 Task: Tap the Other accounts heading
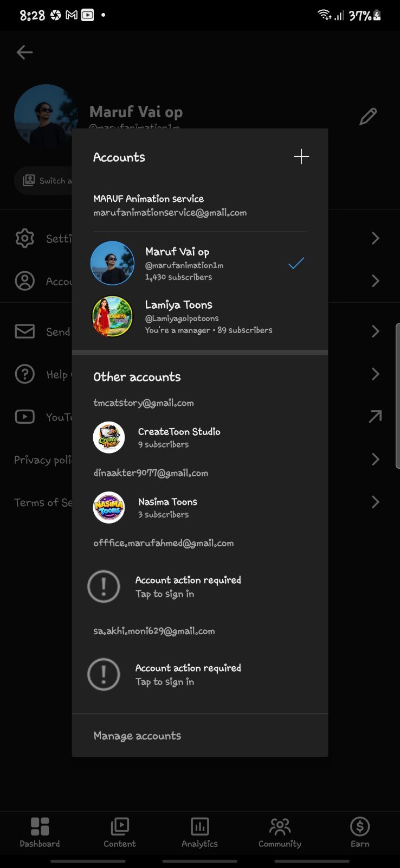click(x=137, y=377)
